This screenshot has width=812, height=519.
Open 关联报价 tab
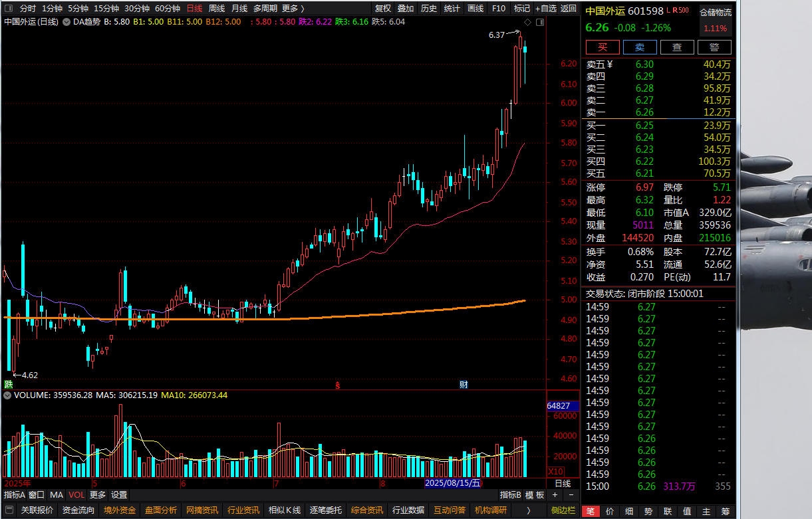tap(37, 510)
